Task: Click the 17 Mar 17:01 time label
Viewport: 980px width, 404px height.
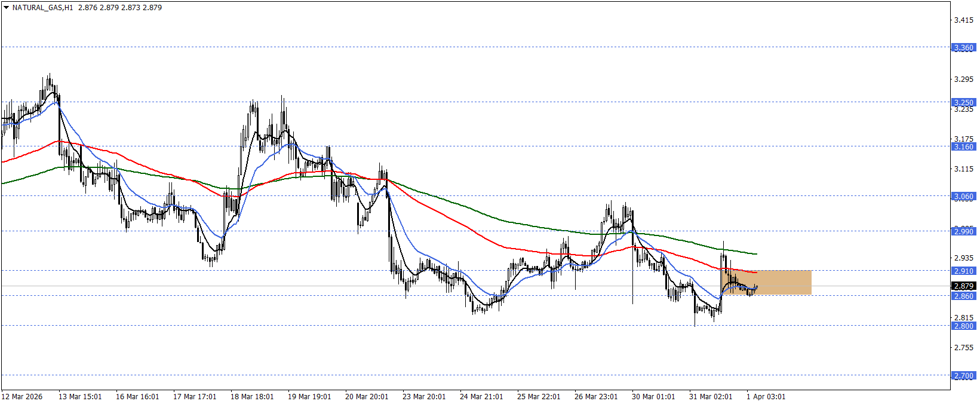Action: [x=195, y=397]
